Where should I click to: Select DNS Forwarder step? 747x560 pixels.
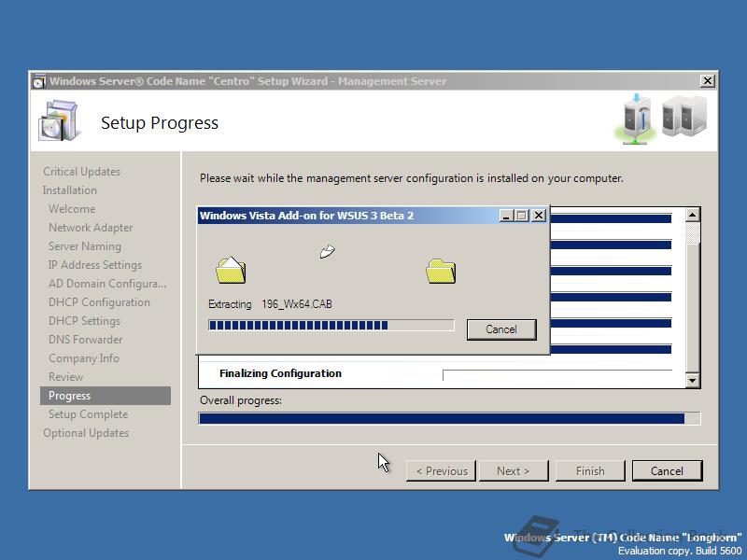tap(85, 340)
